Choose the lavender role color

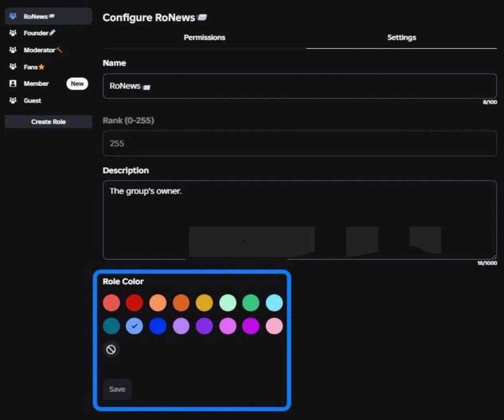(x=181, y=326)
